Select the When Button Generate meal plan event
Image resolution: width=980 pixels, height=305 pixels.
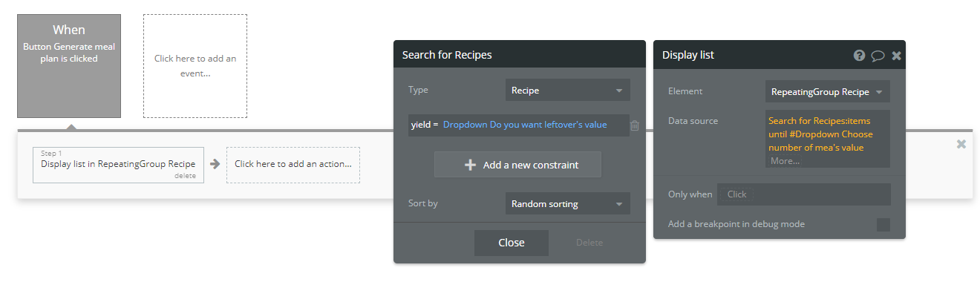(x=69, y=66)
